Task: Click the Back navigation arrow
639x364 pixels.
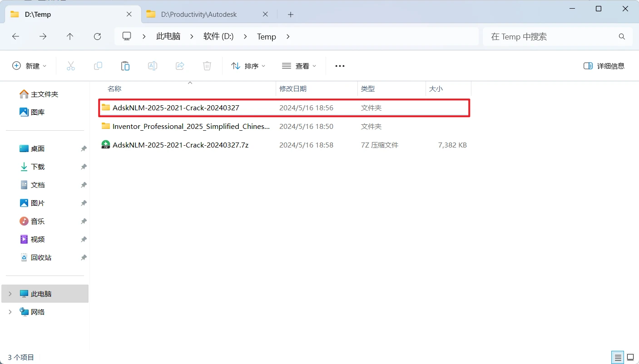Action: click(16, 37)
